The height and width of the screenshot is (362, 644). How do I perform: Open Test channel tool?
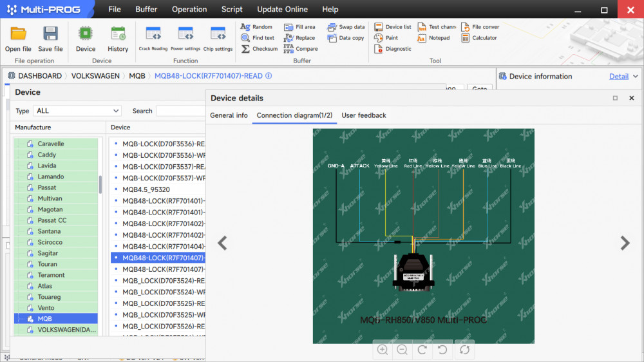(437, 26)
